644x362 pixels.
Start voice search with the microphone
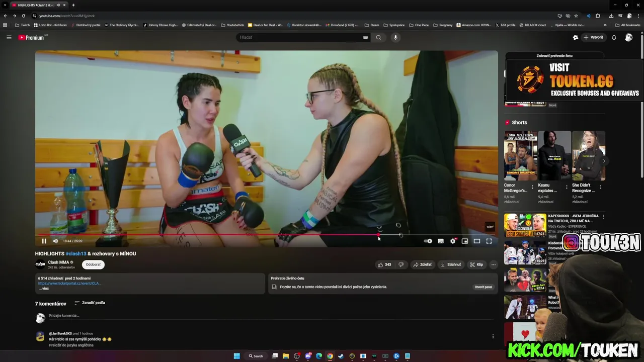pyautogui.click(x=395, y=37)
